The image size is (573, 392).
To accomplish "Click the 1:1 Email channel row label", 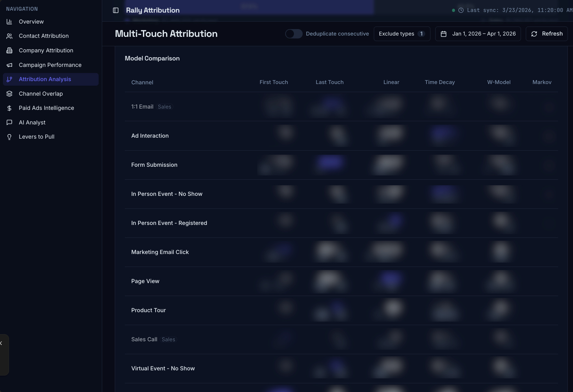I will point(142,107).
